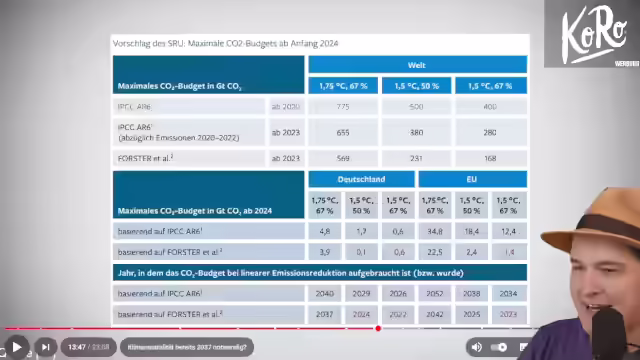Click the value 2,4
The height and width of the screenshot is (360, 640).
[471, 252]
